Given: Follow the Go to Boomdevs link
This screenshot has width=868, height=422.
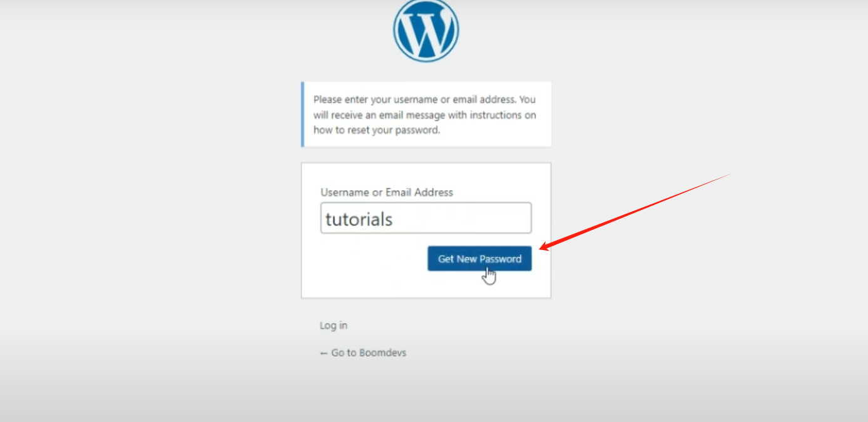Looking at the screenshot, I should coord(363,353).
